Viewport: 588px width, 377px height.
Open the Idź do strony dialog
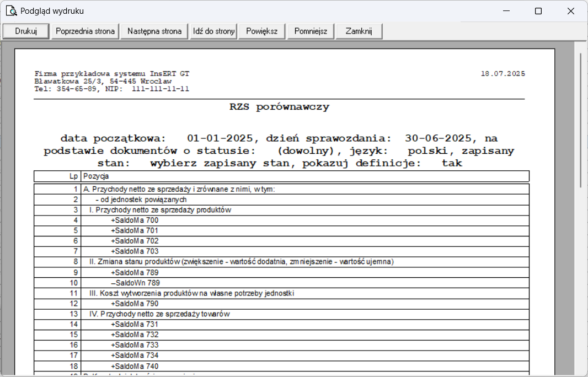(213, 31)
